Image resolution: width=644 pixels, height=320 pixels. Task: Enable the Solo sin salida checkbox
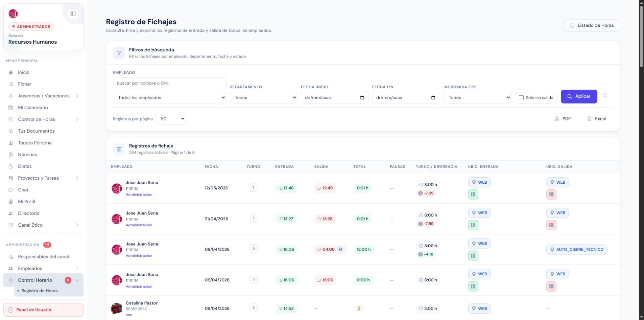(x=521, y=98)
